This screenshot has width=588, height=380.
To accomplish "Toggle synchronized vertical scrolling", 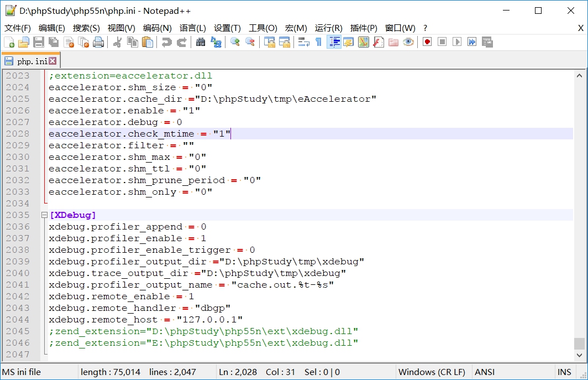I will click(269, 42).
